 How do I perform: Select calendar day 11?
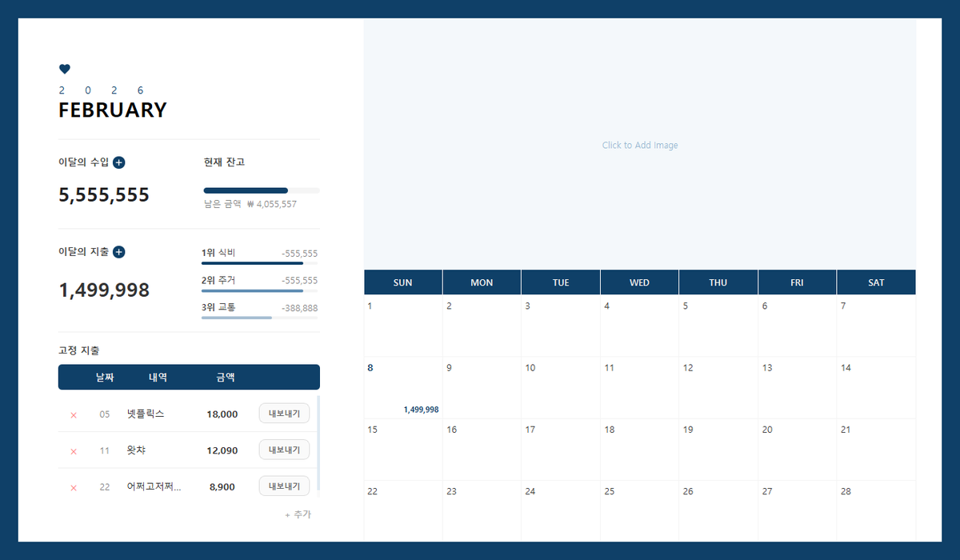640,387
